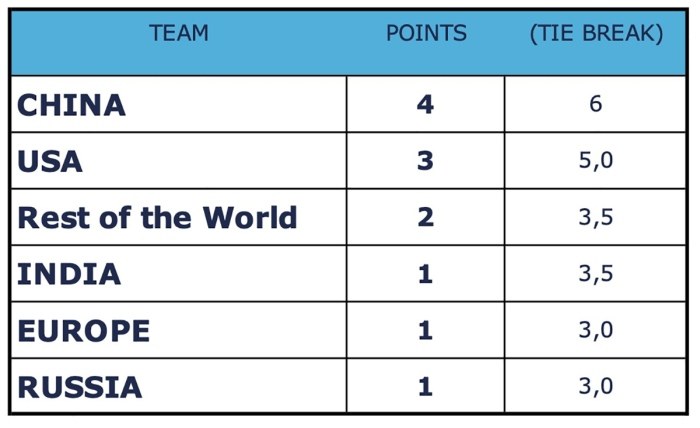Click the TEAM column header
The width and height of the screenshot is (700, 428).
179,34
